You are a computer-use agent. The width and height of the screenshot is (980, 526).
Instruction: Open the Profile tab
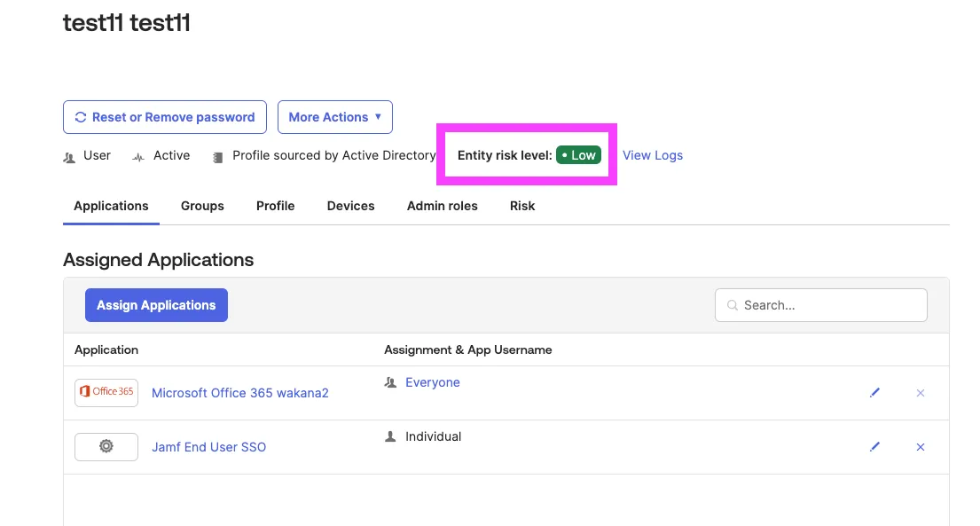click(275, 206)
